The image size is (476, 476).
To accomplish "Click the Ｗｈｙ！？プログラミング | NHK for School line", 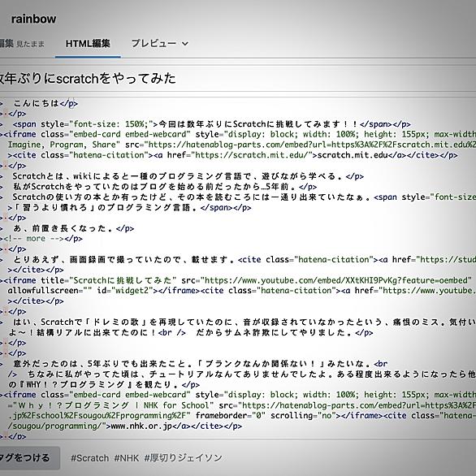I will (x=242, y=405).
